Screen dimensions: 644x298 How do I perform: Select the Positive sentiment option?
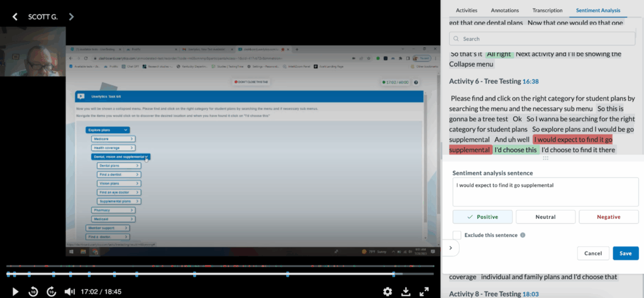482,217
